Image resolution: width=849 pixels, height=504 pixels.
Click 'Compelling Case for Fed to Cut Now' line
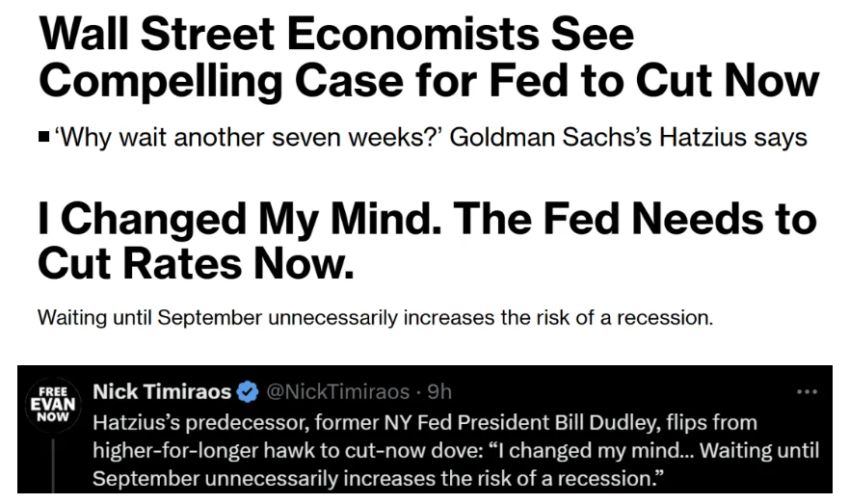(428, 81)
